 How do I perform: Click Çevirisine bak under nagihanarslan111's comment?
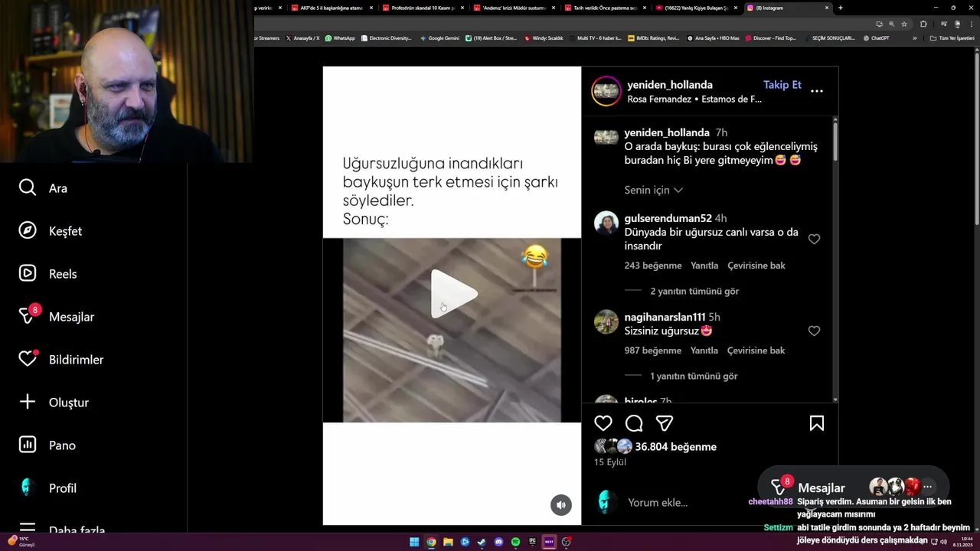pos(756,350)
